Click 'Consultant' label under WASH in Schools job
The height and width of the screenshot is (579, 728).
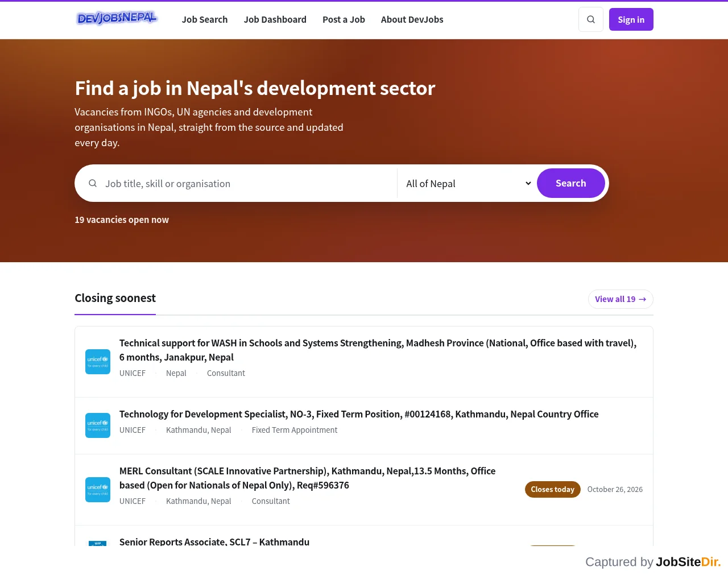pyautogui.click(x=226, y=373)
